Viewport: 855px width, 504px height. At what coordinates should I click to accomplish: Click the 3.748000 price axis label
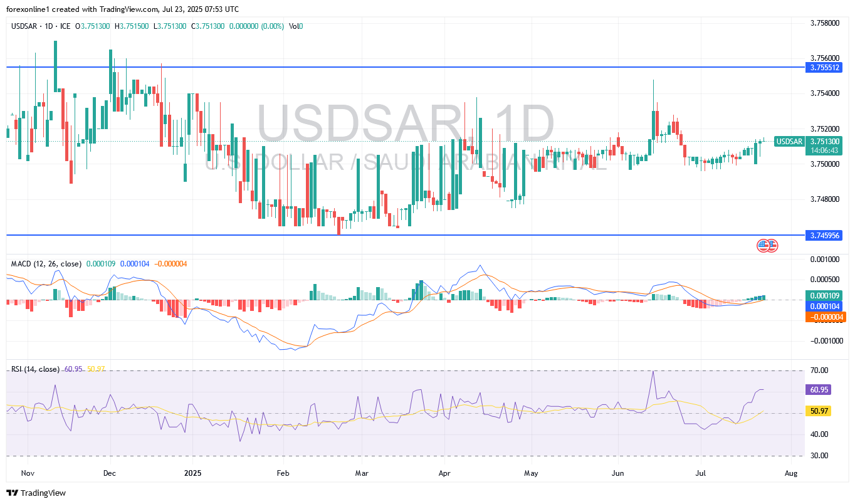point(824,199)
